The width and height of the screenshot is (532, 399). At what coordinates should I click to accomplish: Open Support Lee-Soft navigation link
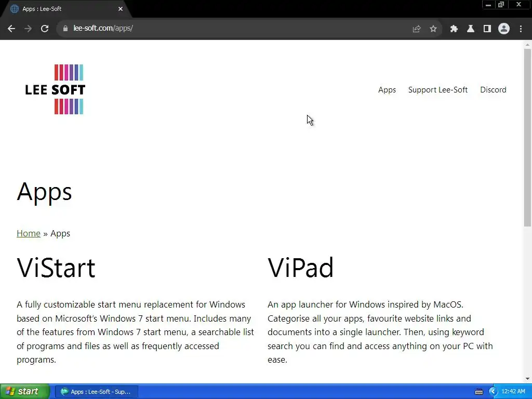tap(437, 89)
